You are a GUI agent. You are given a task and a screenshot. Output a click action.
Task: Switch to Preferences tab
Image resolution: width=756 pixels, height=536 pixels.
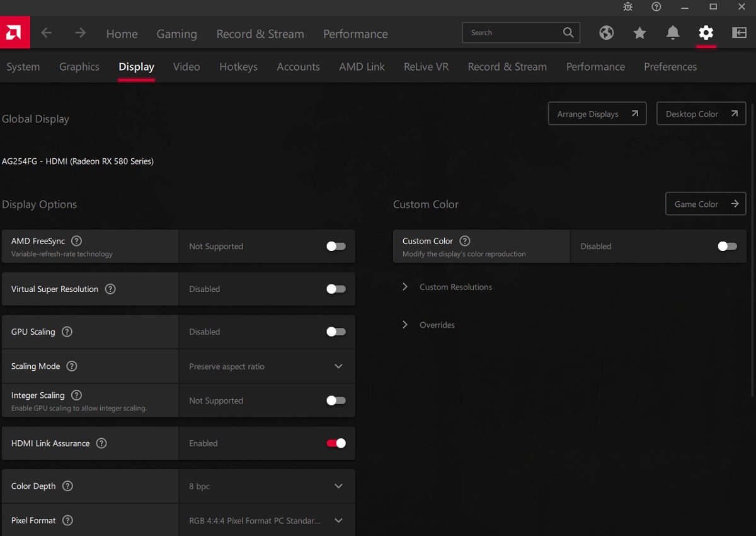click(670, 67)
